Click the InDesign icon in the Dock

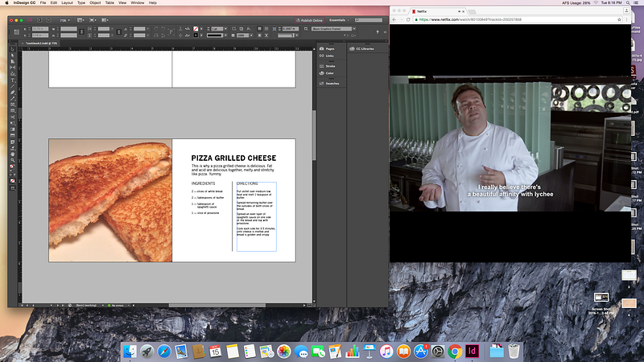click(473, 352)
